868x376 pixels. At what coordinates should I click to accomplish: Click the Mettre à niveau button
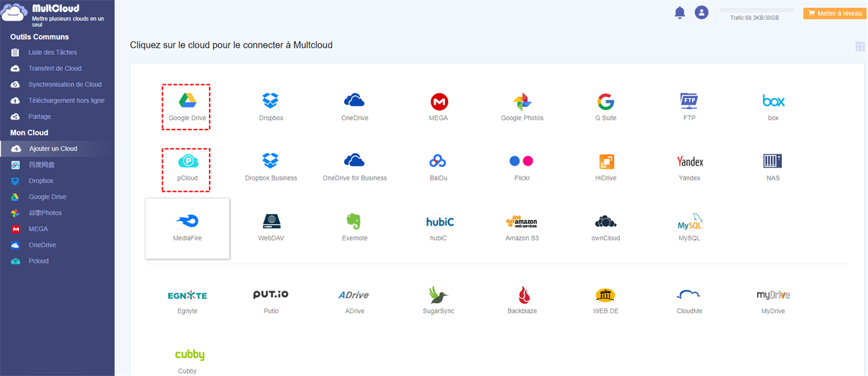pos(835,13)
